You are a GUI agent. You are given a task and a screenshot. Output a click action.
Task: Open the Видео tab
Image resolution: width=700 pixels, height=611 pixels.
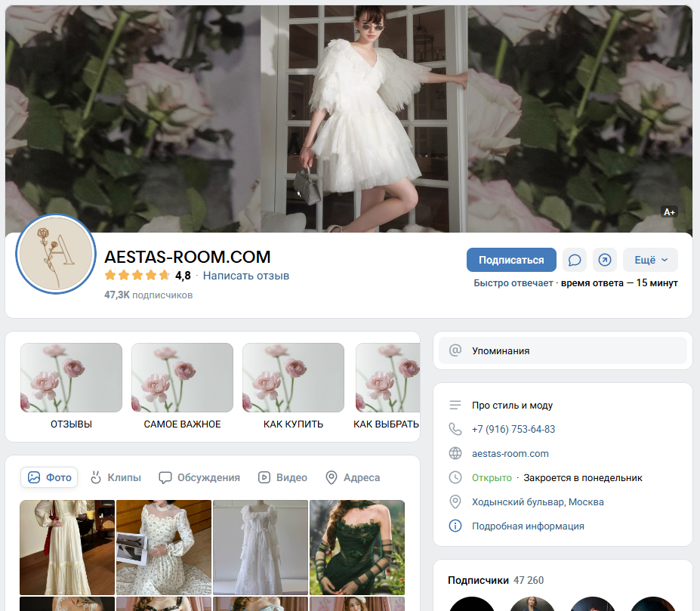[282, 477]
